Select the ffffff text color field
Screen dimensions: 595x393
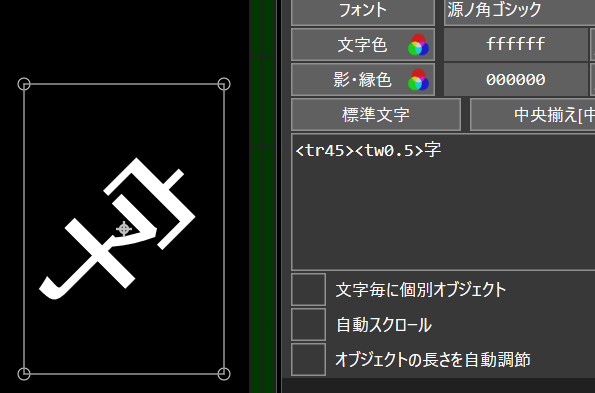516,44
